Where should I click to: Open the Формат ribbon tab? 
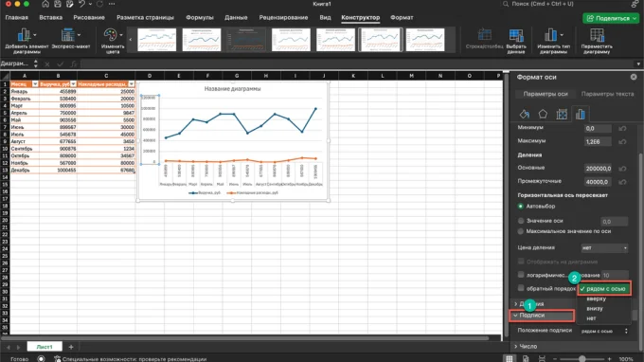(402, 18)
